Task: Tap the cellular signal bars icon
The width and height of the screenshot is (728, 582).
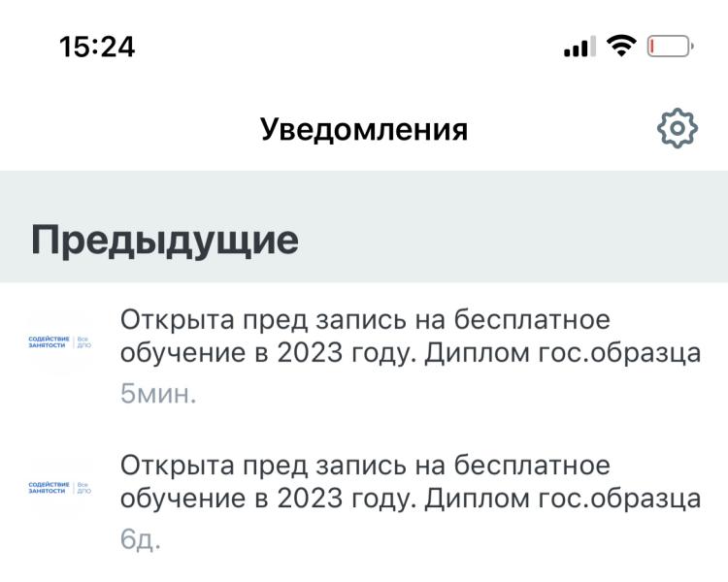Action: [x=579, y=46]
